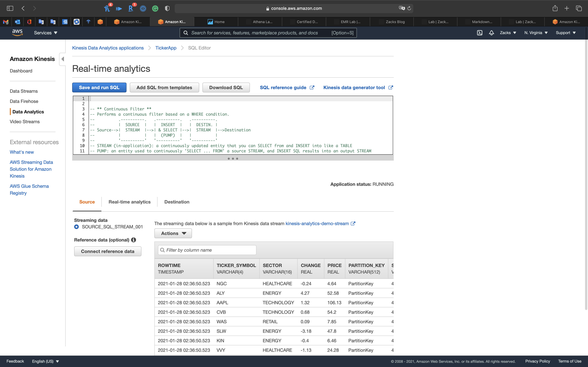The height and width of the screenshot is (367, 588).
Task: Open the N. Virginia region selector
Action: click(x=536, y=33)
